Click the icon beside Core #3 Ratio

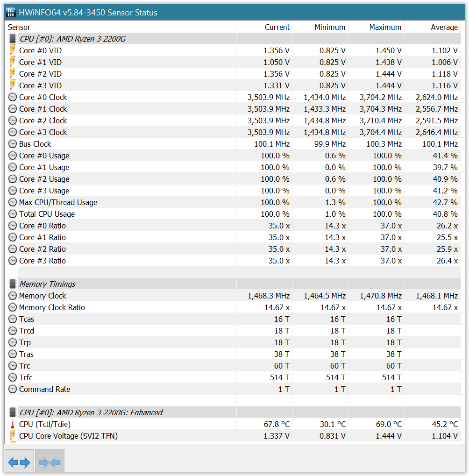13,261
